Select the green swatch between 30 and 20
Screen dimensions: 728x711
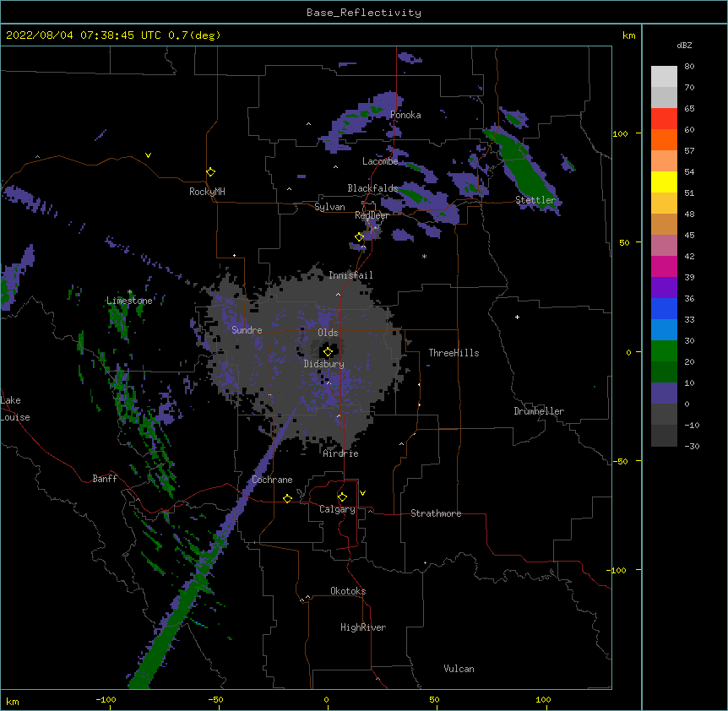(x=664, y=351)
